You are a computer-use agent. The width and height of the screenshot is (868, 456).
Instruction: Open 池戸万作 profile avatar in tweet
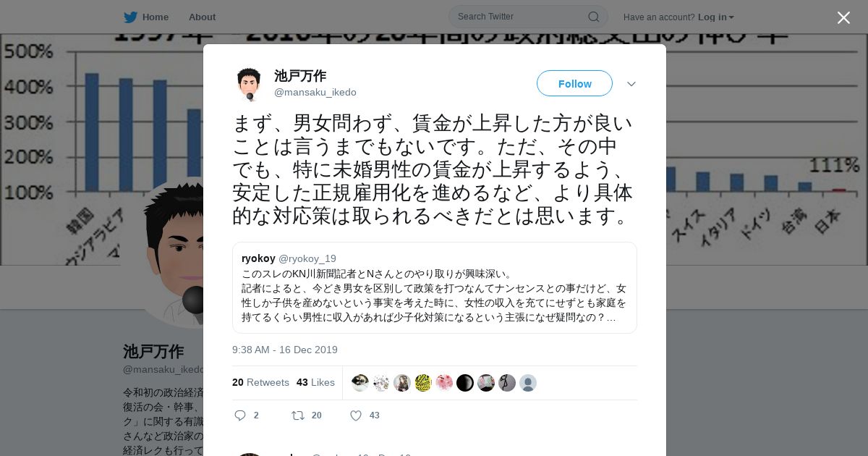point(249,84)
